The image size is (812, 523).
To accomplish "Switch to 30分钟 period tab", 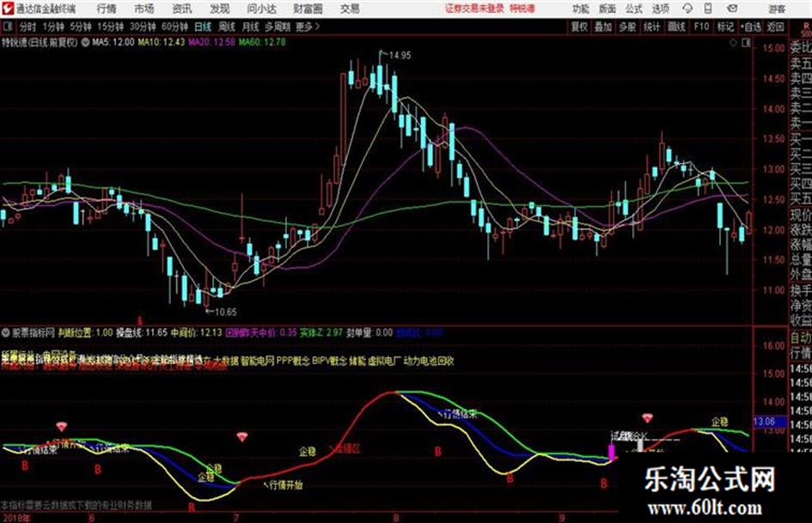I will 143,27.
